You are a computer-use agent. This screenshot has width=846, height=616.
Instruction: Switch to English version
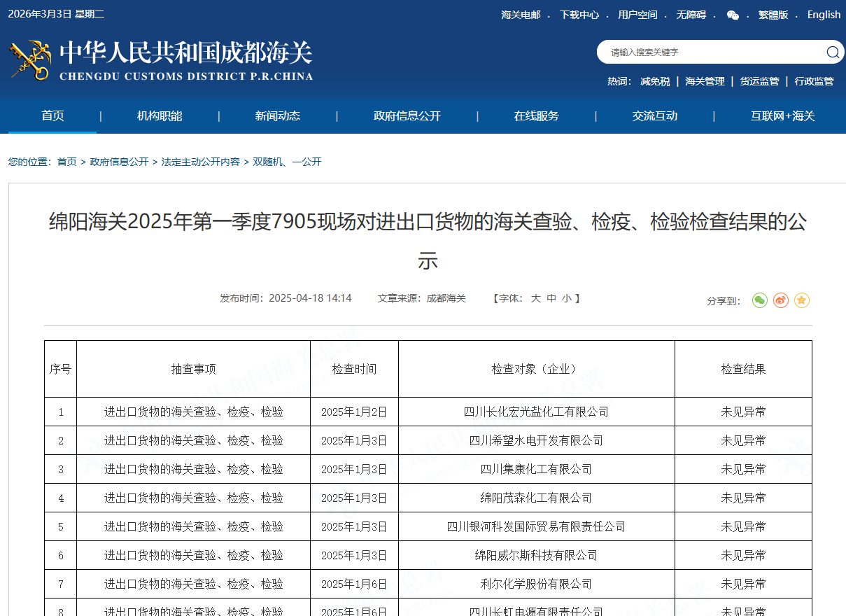(x=824, y=15)
